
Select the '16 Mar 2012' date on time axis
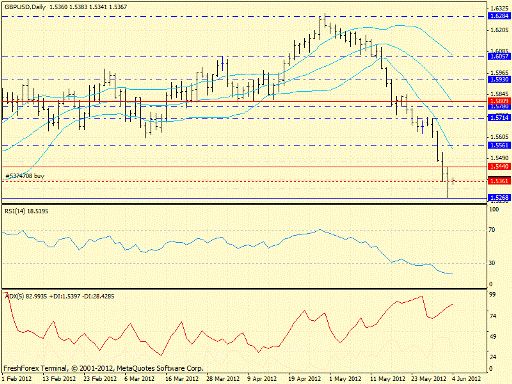point(182,379)
